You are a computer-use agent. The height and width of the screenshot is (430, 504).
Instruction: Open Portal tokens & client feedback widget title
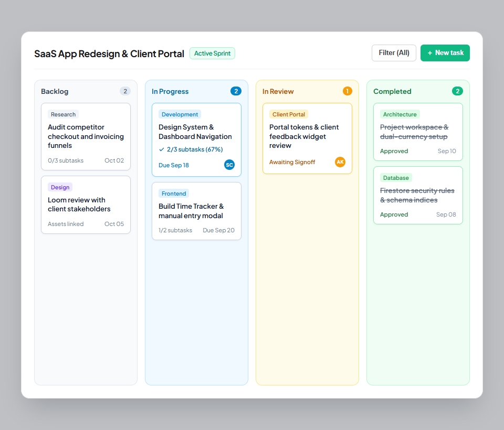pyautogui.click(x=304, y=136)
